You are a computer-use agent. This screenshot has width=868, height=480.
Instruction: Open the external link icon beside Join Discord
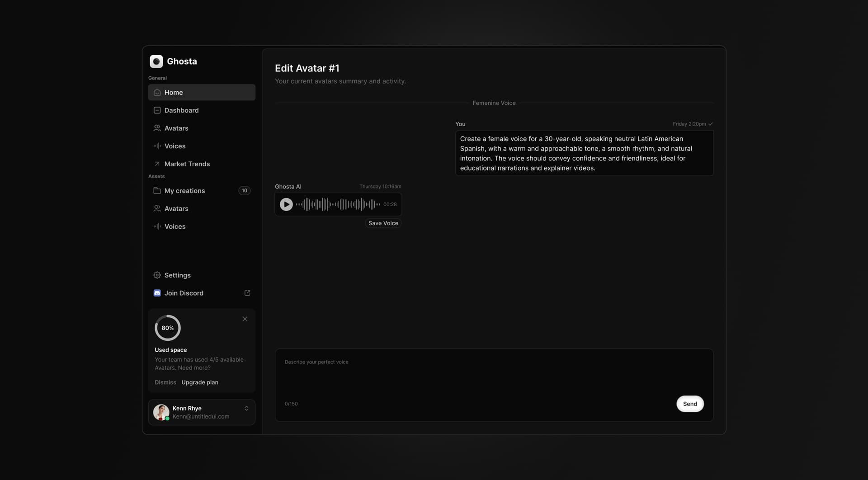coord(247,293)
